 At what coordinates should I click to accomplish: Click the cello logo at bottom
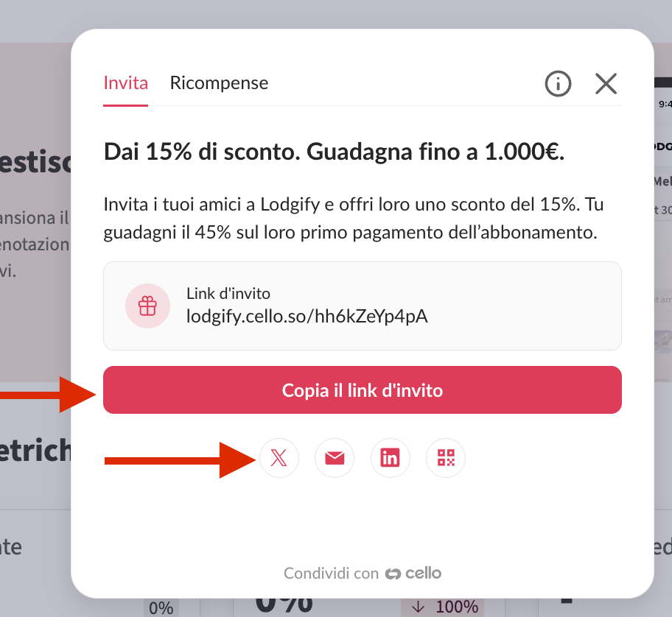[x=413, y=573]
